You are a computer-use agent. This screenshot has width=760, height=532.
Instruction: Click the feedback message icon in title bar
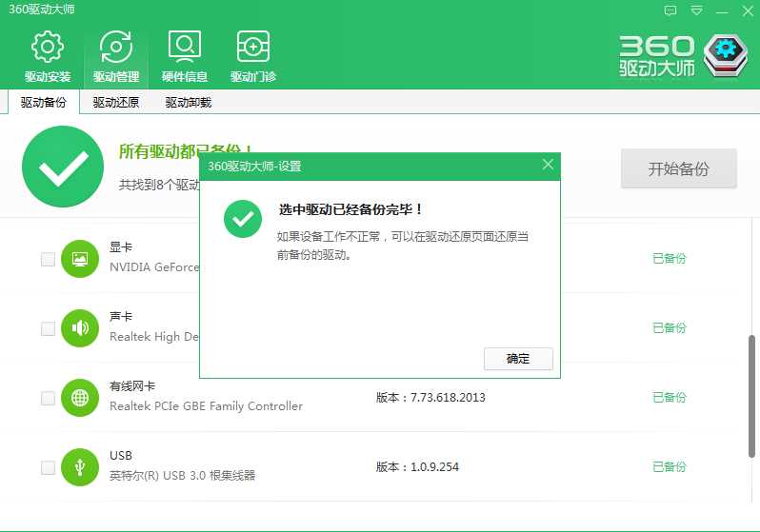click(x=670, y=11)
